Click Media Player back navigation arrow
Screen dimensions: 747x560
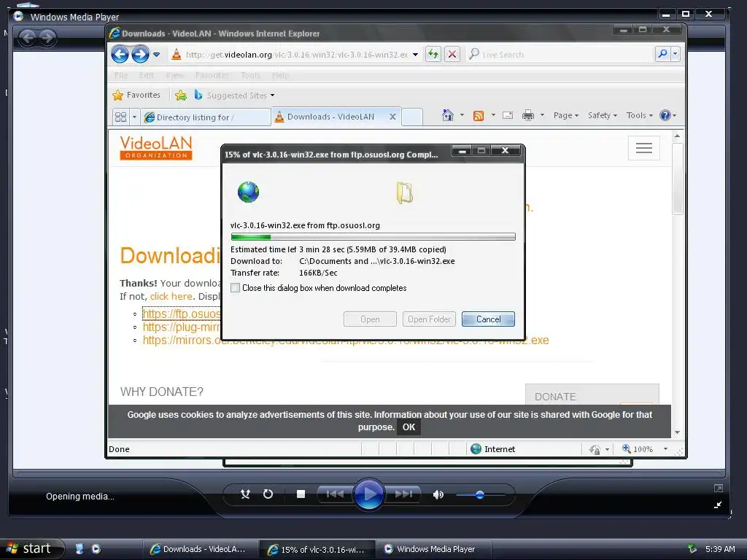click(x=28, y=37)
